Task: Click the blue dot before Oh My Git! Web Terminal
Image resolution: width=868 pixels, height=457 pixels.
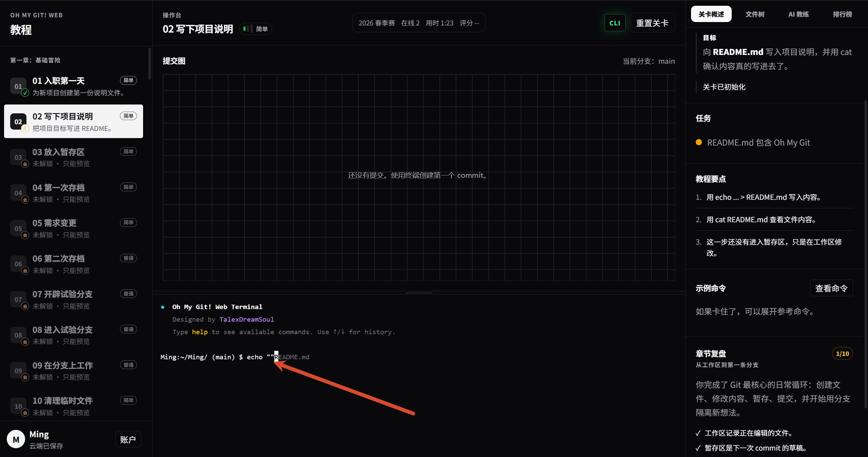Action: (163, 307)
